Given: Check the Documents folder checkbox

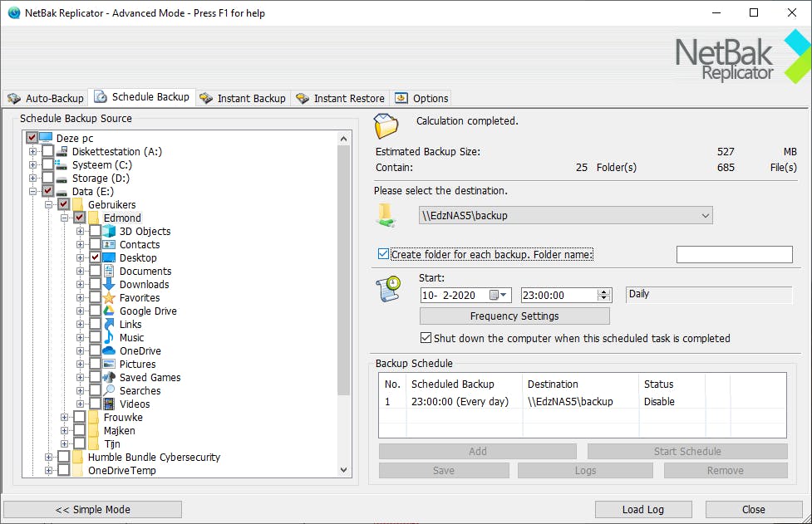Looking at the screenshot, I should [x=96, y=271].
